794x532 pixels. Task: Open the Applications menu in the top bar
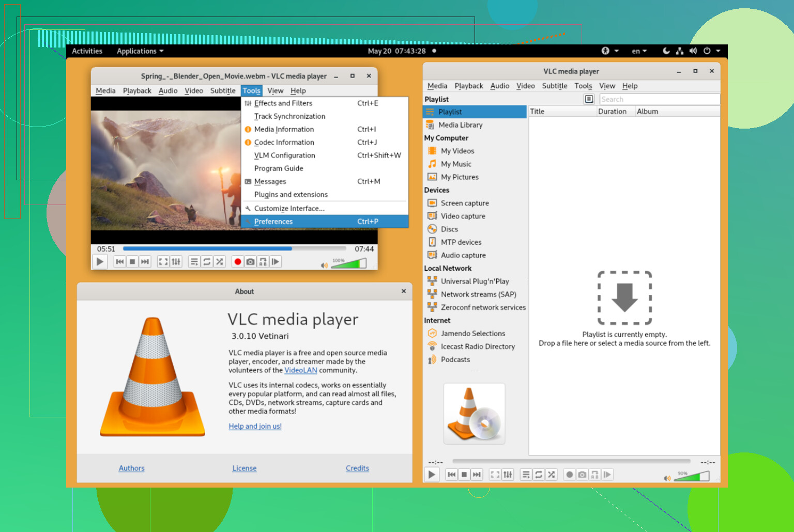[x=140, y=51]
